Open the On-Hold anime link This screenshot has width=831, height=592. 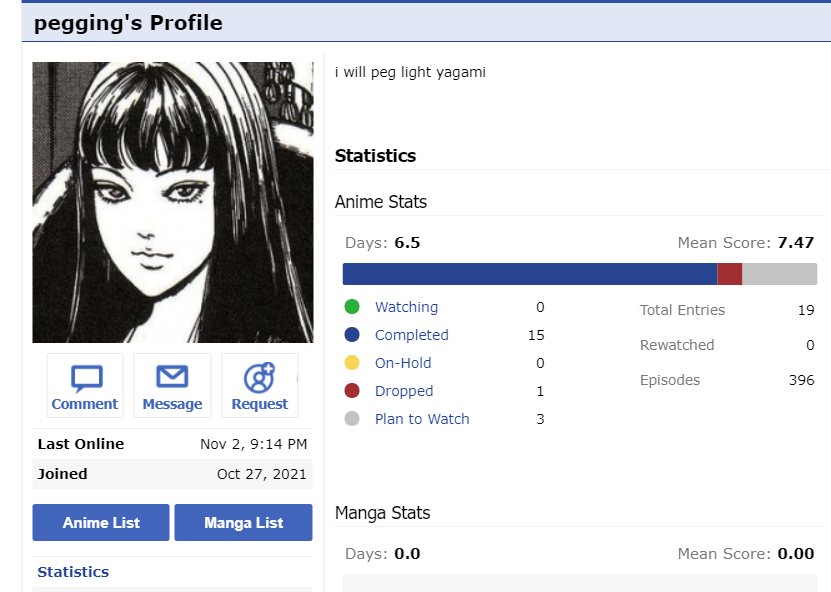click(x=403, y=363)
